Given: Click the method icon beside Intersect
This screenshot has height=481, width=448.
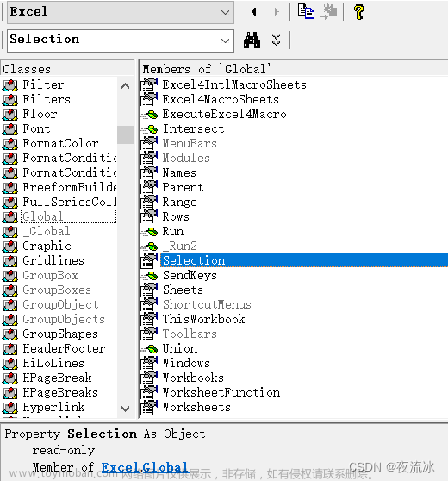Looking at the screenshot, I should click(x=150, y=129).
